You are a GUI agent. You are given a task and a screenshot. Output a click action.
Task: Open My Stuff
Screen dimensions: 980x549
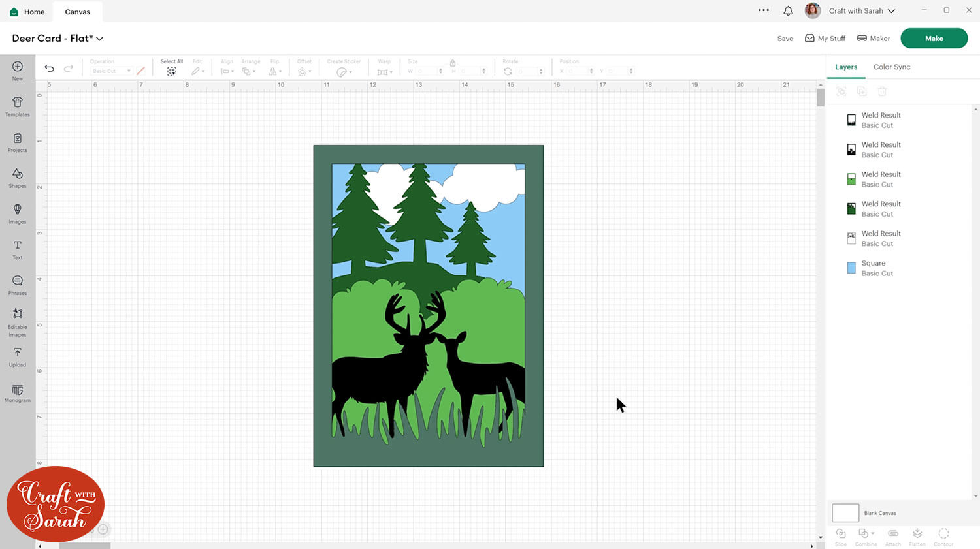click(825, 39)
